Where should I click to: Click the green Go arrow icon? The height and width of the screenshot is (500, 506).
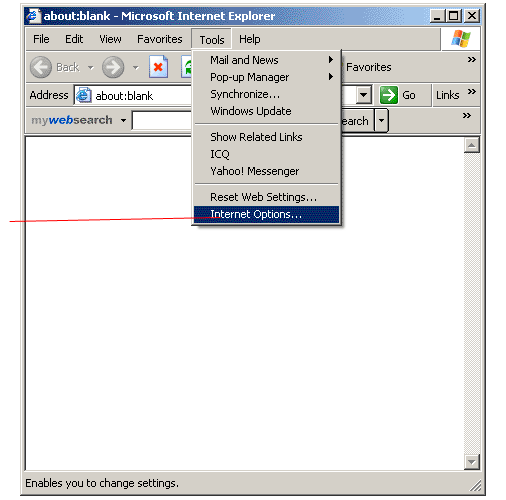pos(389,95)
